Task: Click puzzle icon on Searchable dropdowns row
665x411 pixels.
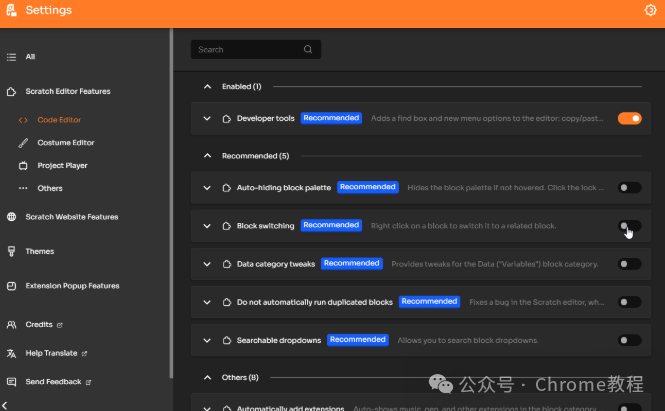Action: pyautogui.click(x=227, y=341)
